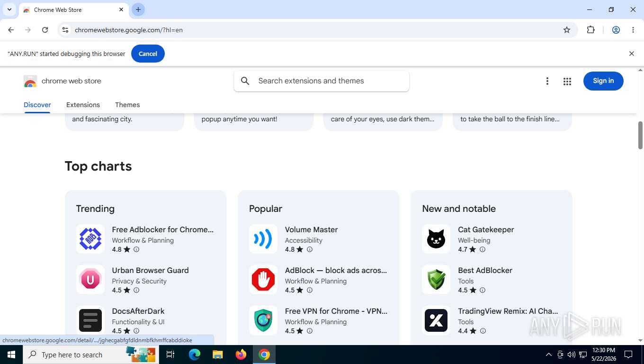Open Cat Gatekeeper cat icon
The height and width of the screenshot is (364, 644).
click(x=436, y=239)
